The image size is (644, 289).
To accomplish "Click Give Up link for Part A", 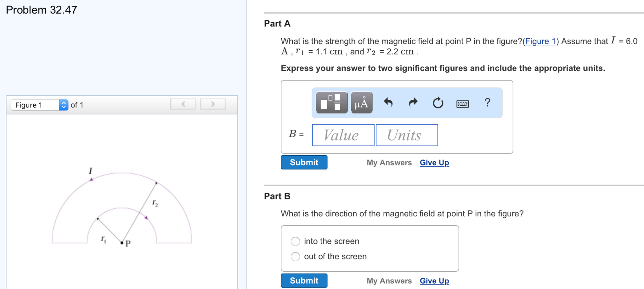I will point(434,163).
